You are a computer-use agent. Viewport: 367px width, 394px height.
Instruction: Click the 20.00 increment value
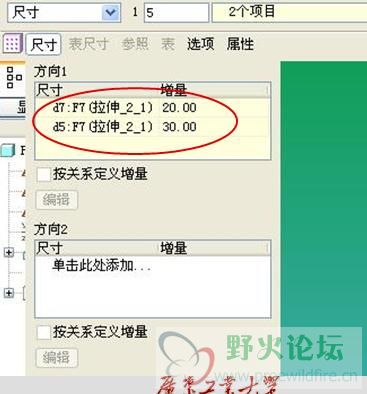179,108
